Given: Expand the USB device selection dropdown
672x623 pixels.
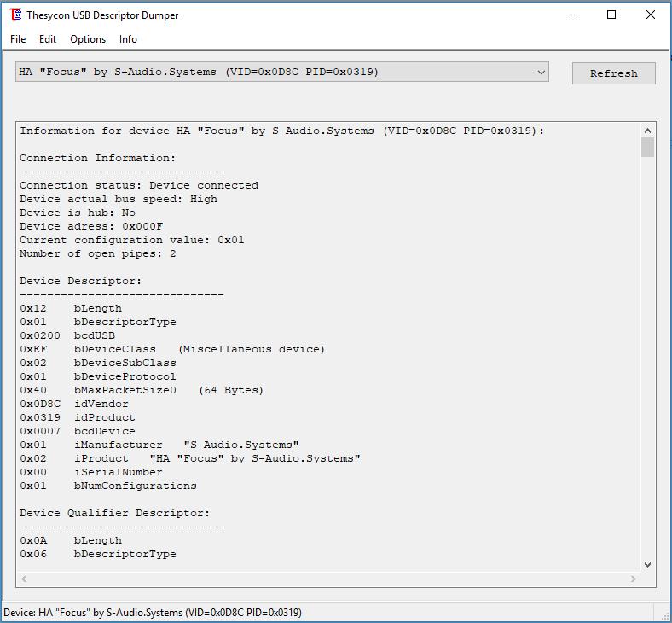Looking at the screenshot, I should pyautogui.click(x=541, y=72).
